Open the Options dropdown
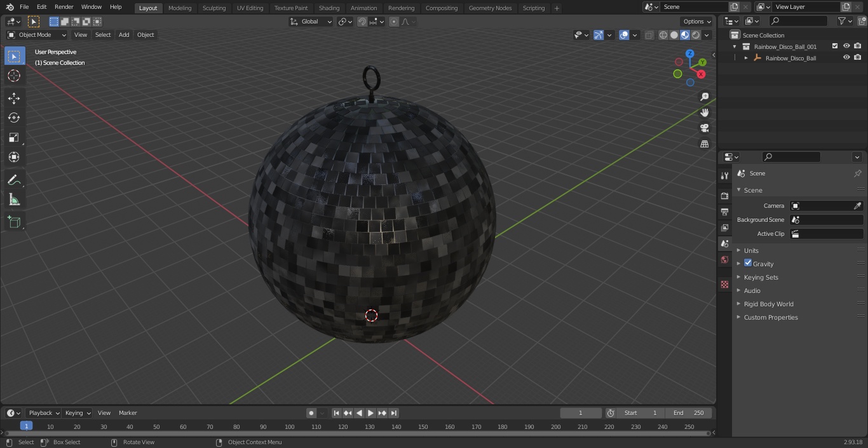 click(697, 22)
